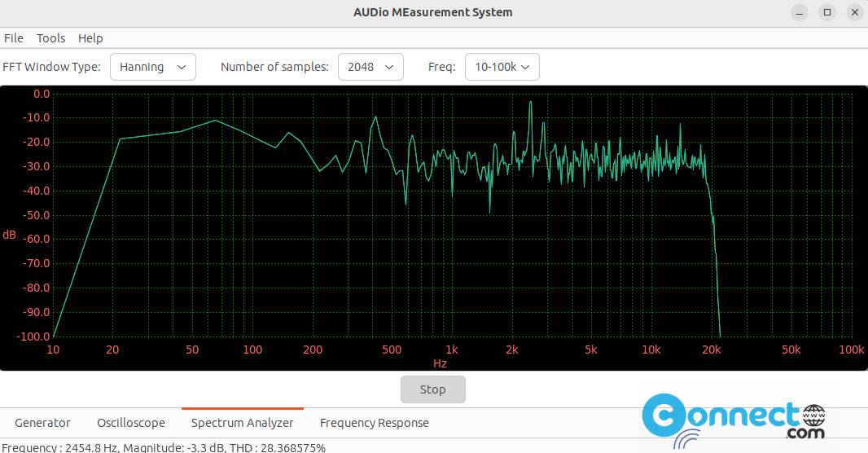The width and height of the screenshot is (868, 453).
Task: Switch to the Oscilloscope tab
Action: (x=131, y=423)
